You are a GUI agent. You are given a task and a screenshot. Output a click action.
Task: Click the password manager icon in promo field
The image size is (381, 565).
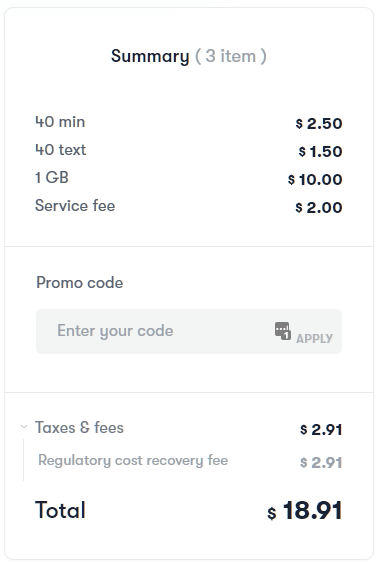click(283, 330)
